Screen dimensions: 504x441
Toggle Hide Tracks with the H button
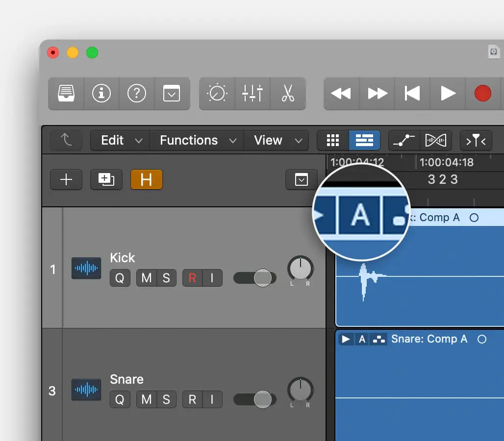146,179
